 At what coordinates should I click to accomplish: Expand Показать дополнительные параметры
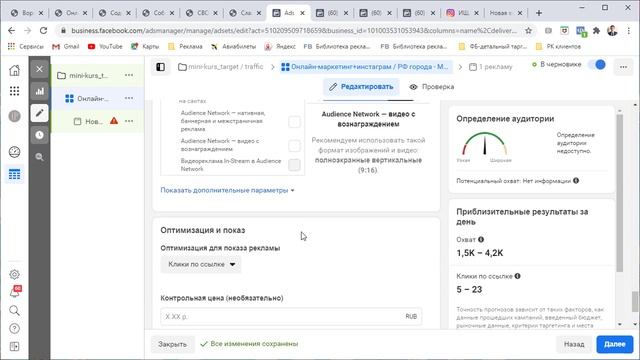[x=227, y=190]
